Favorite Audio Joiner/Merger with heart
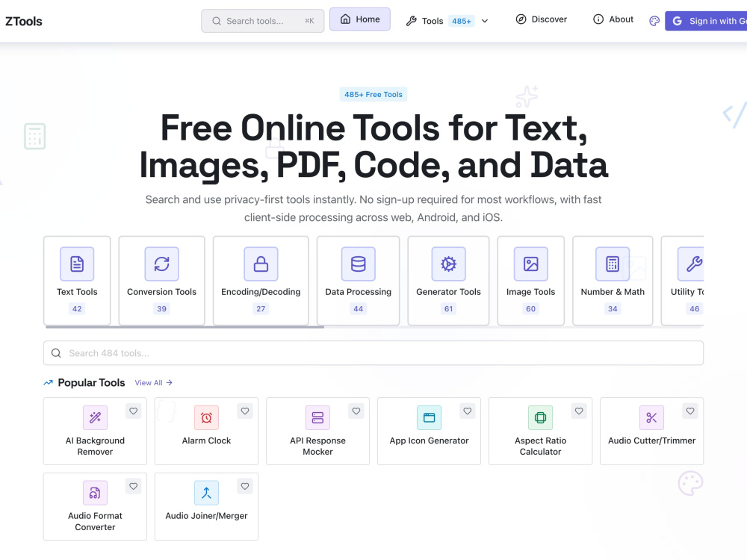This screenshot has height=560, width=747. [x=245, y=486]
